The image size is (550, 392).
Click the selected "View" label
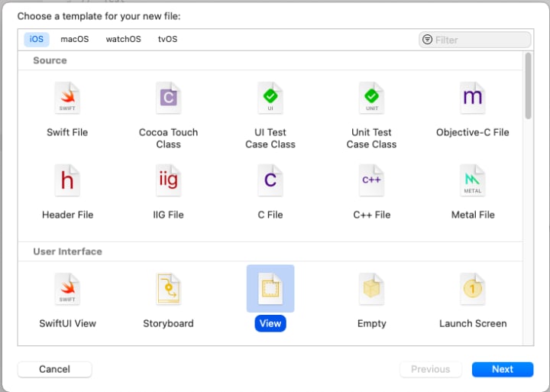pos(270,323)
